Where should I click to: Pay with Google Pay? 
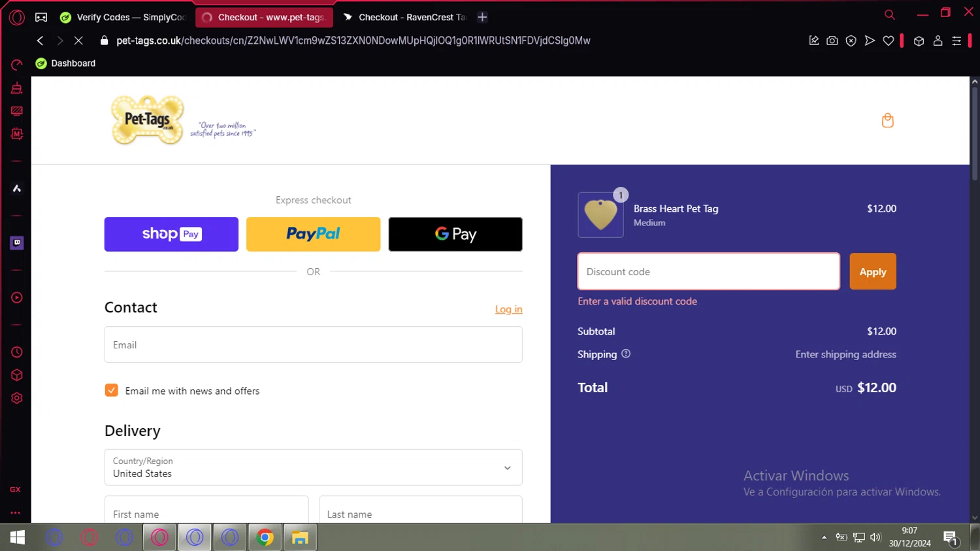coord(455,234)
